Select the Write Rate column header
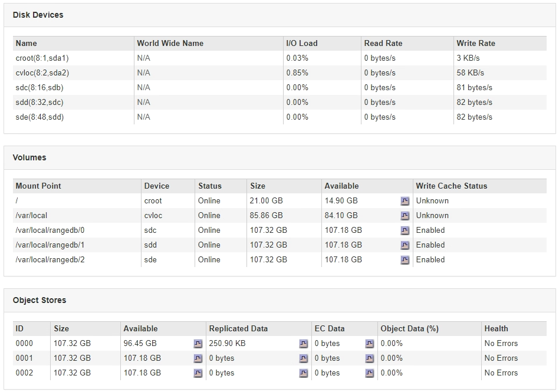The width and height of the screenshot is (559, 392). pyautogui.click(x=476, y=43)
